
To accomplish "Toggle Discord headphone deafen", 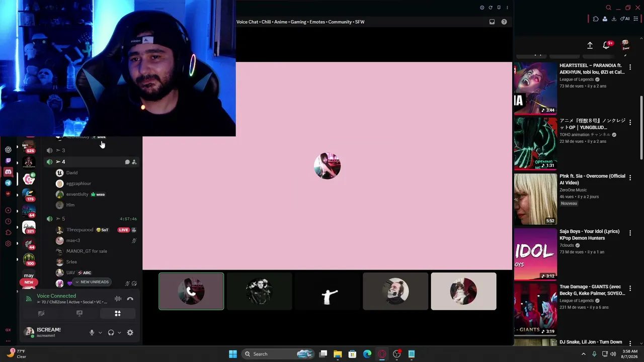I will pos(111,332).
